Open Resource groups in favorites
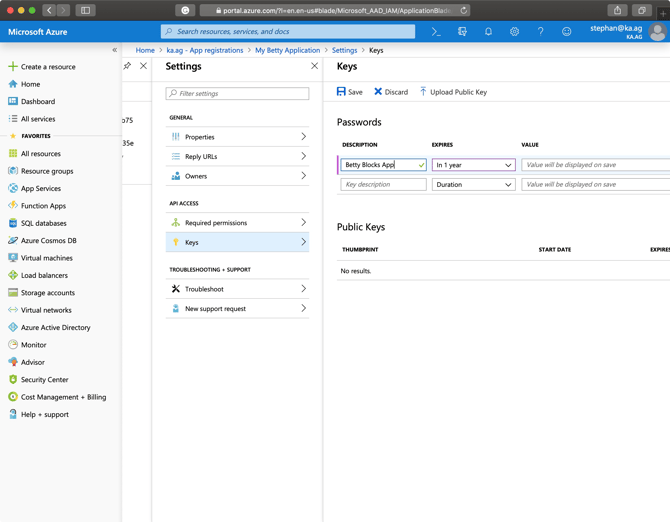 click(41, 171)
